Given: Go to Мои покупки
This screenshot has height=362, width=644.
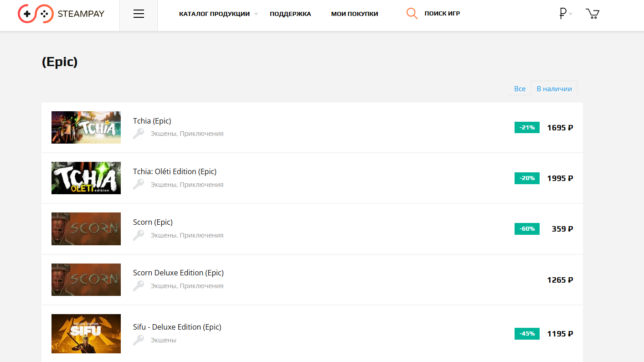Looking at the screenshot, I should [x=355, y=14].
